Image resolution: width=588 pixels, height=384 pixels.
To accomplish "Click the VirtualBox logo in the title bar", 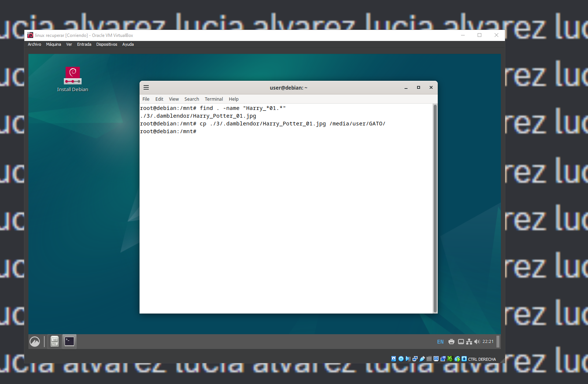I will coord(30,35).
